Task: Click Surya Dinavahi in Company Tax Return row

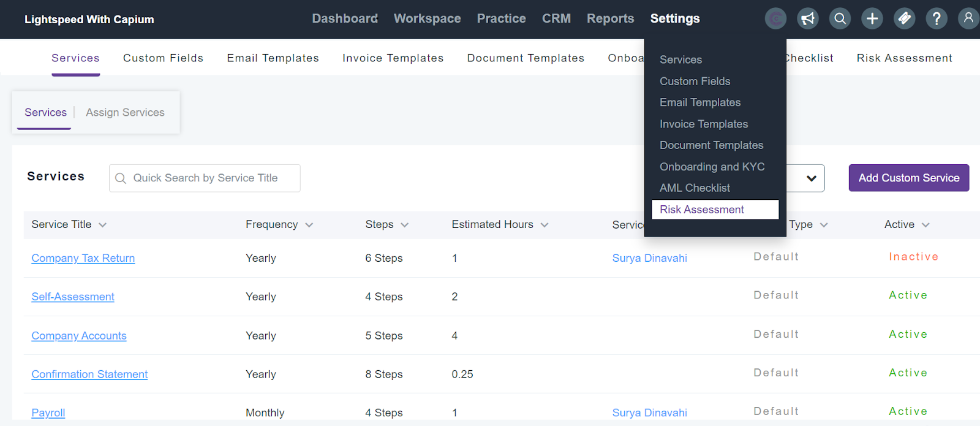Action: [x=649, y=259]
